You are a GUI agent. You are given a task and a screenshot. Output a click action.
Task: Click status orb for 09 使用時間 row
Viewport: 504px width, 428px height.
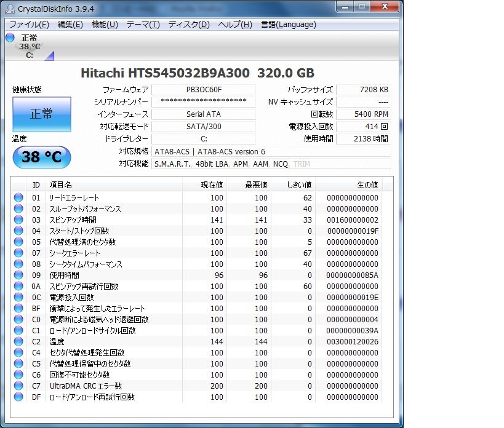(x=18, y=275)
